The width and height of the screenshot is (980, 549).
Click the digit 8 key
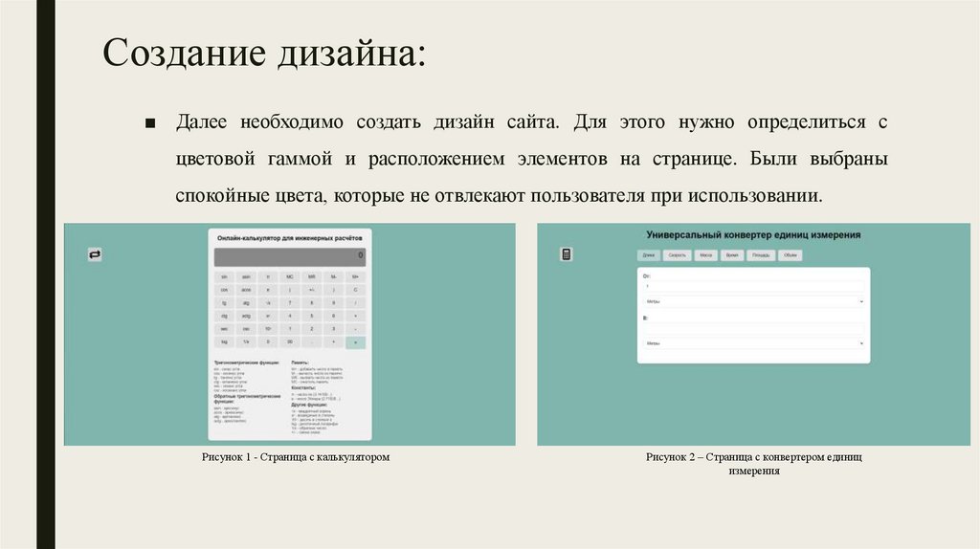click(311, 303)
